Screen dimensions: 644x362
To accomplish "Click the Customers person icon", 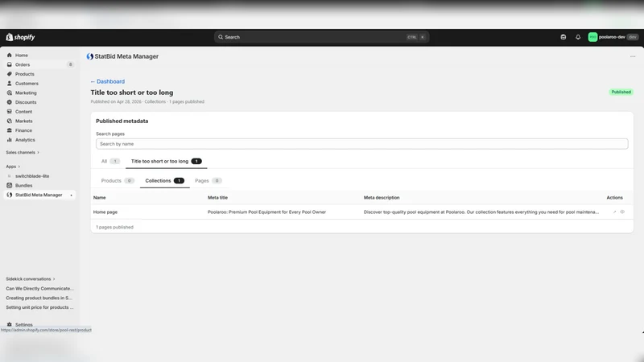I will click(x=10, y=84).
